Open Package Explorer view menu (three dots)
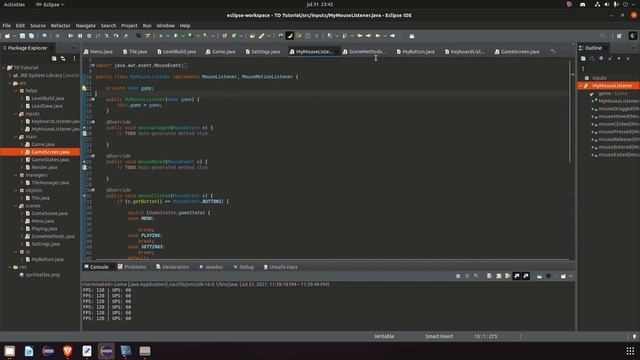This screenshot has height=360, width=640. click(74, 59)
